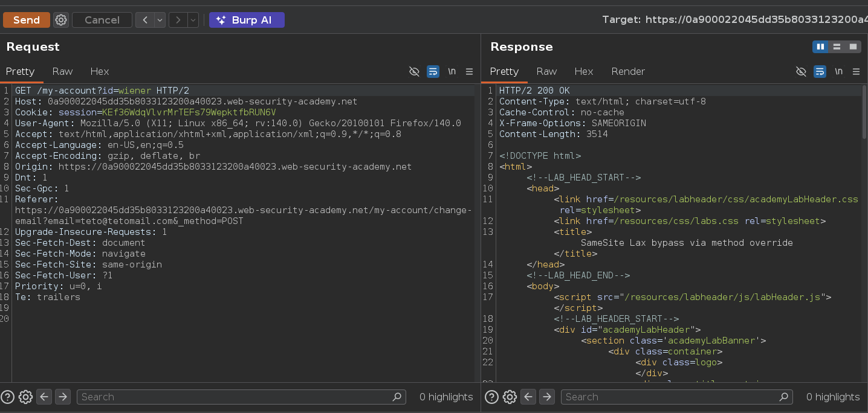868x413 pixels.
Task: Open Request pane hamburger menu
Action: [x=469, y=71]
